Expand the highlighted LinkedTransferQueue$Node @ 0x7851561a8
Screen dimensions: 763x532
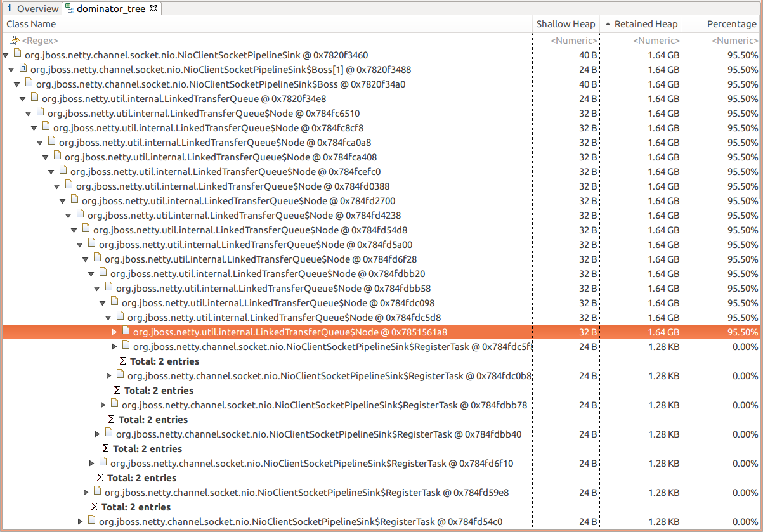(114, 332)
